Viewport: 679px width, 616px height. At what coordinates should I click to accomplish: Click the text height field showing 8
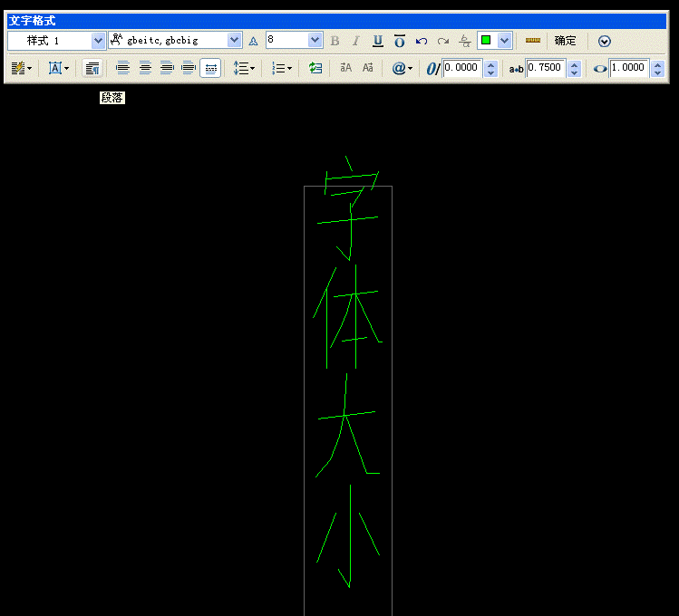(x=287, y=40)
